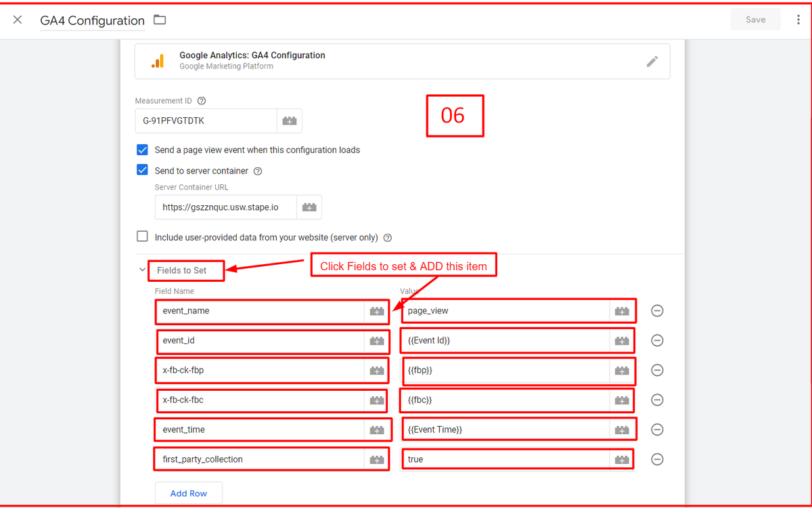Remove the x-fb-ck-fbp row
This screenshot has height=508, width=812.
point(657,371)
